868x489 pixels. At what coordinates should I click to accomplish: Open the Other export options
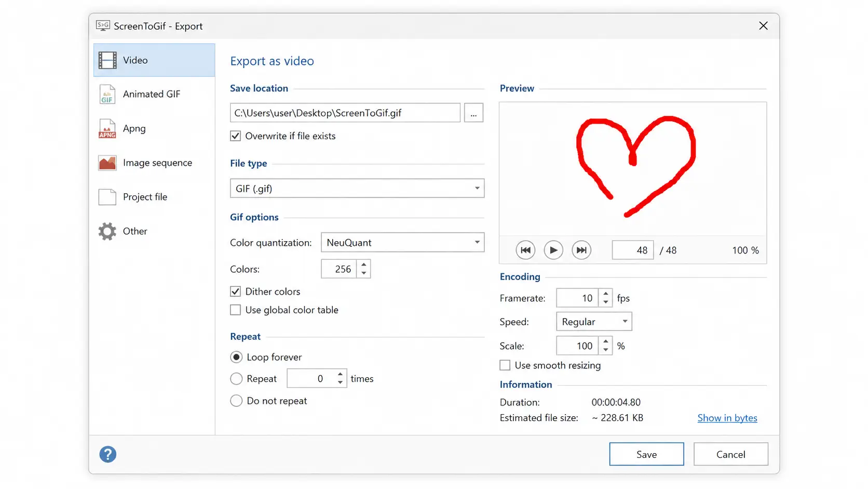[x=154, y=231]
